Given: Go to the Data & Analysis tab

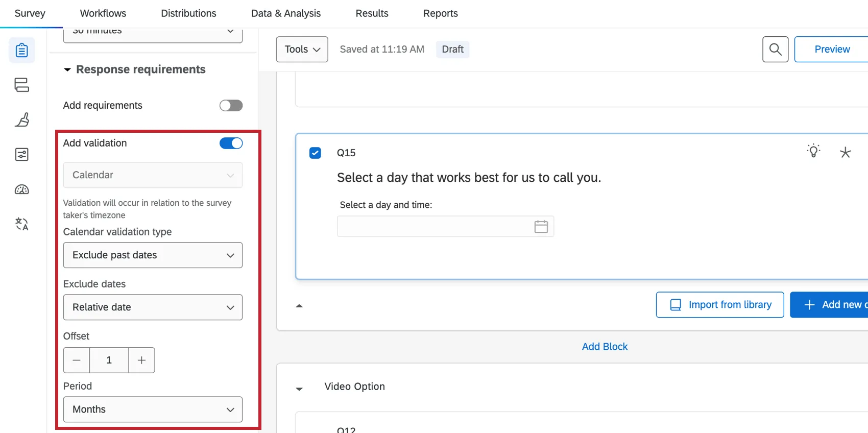Looking at the screenshot, I should 286,13.
